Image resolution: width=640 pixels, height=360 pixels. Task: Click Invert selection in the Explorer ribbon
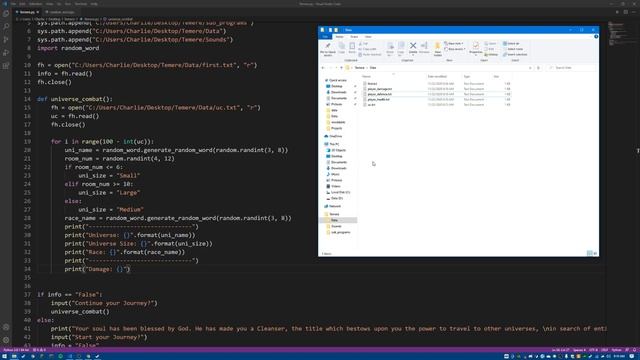[x=515, y=54]
